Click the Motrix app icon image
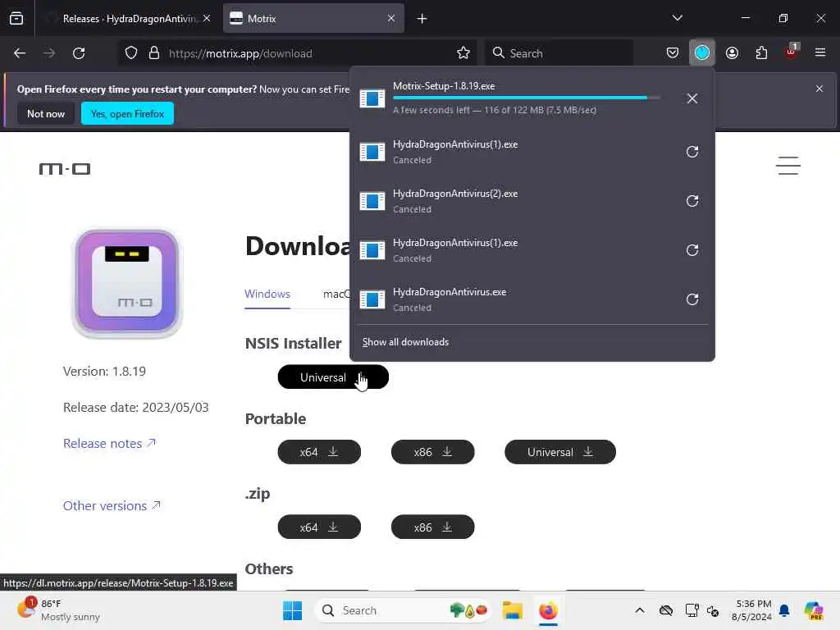Image resolution: width=840 pixels, height=630 pixels. point(127,283)
